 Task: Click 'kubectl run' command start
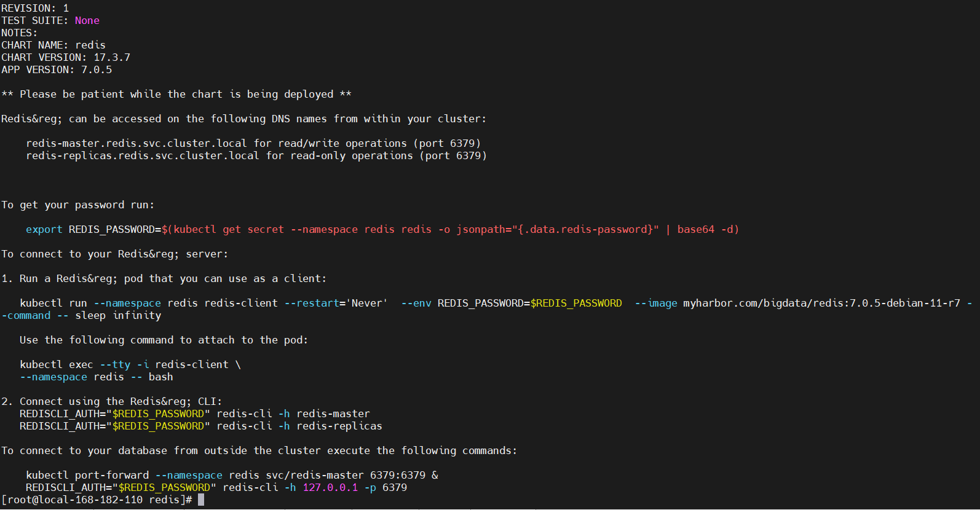pyautogui.click(x=53, y=303)
